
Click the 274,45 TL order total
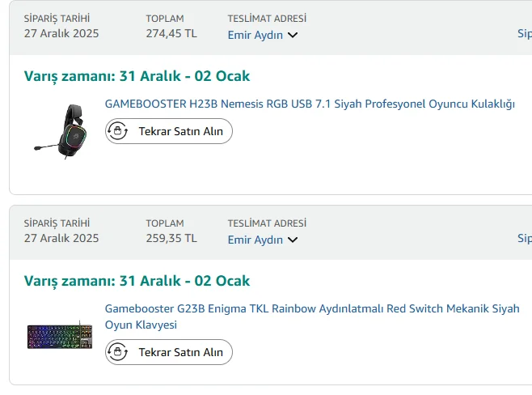click(171, 33)
